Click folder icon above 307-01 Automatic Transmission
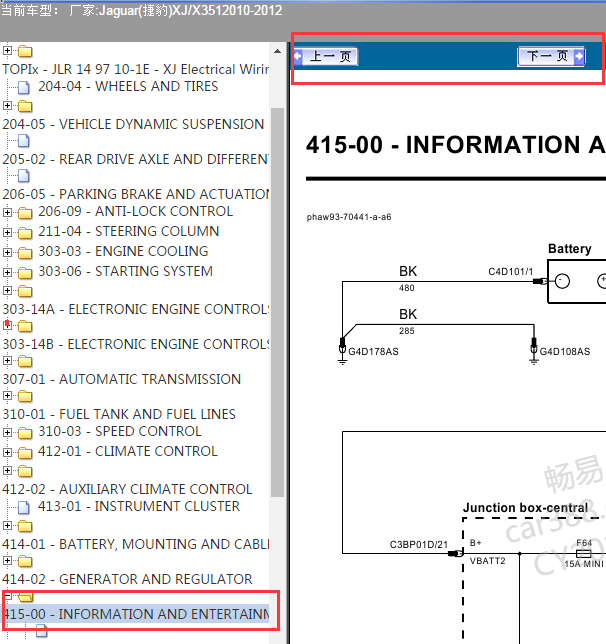 [x=25, y=361]
